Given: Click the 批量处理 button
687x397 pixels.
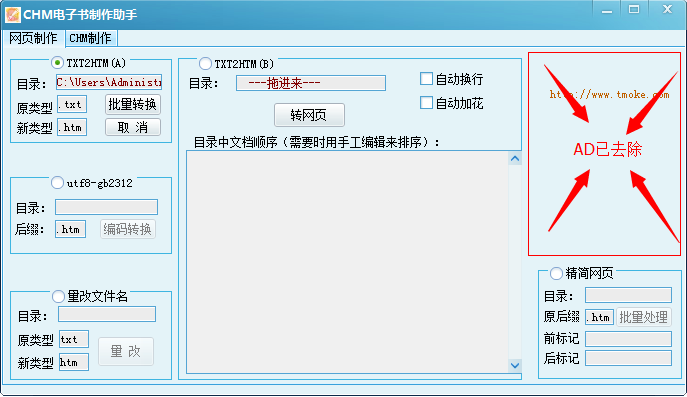Looking at the screenshot, I should click(644, 317).
